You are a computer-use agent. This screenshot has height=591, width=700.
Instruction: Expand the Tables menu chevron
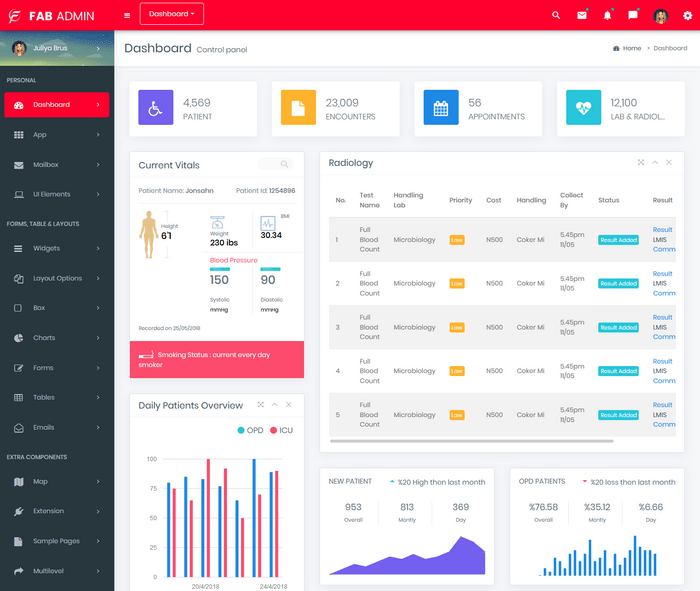[x=98, y=397]
